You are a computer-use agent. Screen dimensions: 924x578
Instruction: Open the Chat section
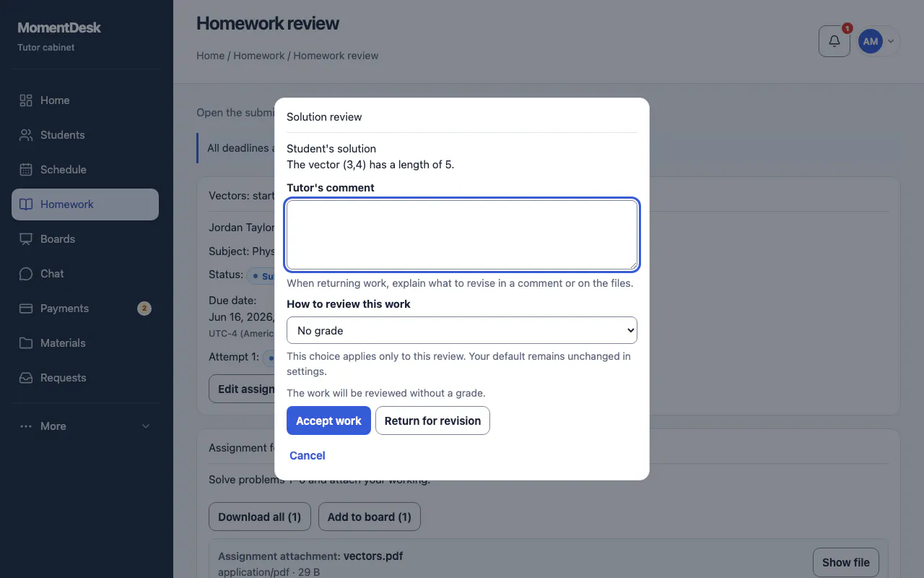(85, 274)
